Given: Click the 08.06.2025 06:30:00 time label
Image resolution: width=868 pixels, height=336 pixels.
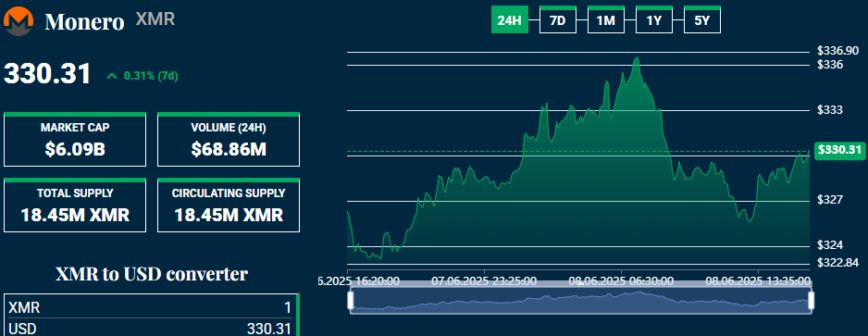Looking at the screenshot, I should [621, 281].
